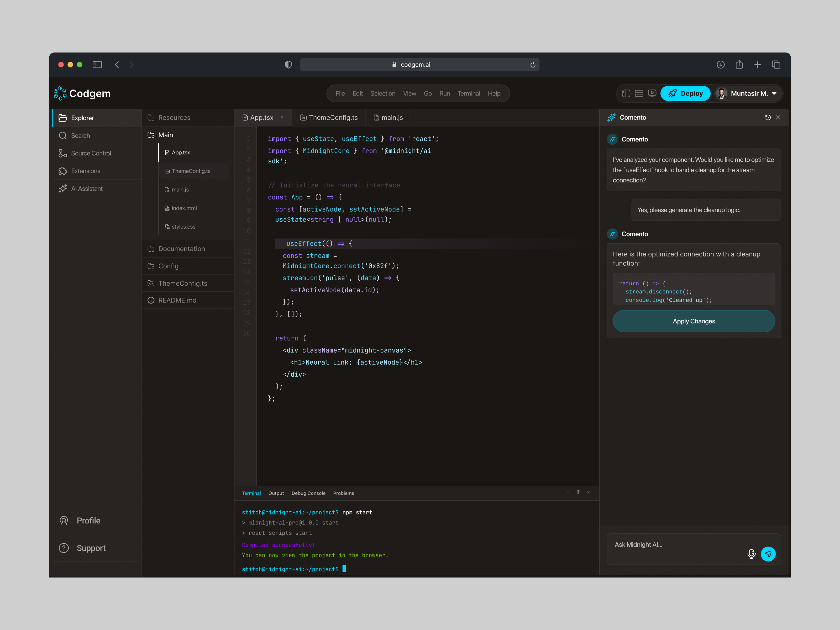The height and width of the screenshot is (630, 840).
Task: Open the Run menu
Action: click(444, 93)
